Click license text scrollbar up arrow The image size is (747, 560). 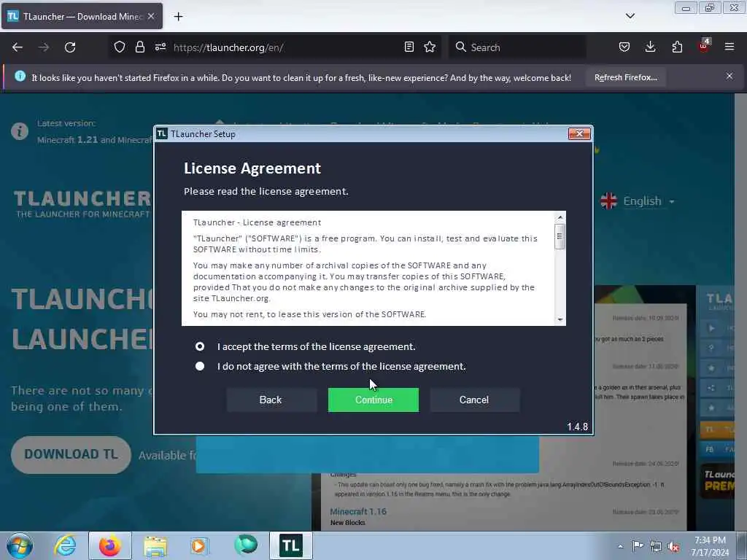click(560, 217)
